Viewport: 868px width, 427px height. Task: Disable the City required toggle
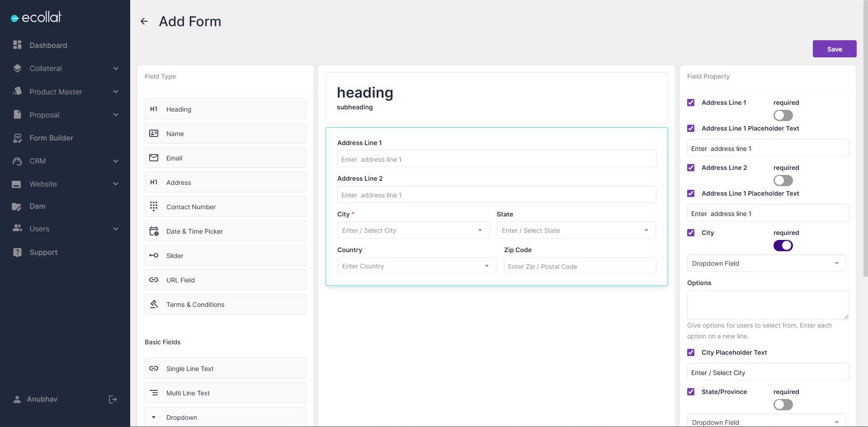coord(783,245)
